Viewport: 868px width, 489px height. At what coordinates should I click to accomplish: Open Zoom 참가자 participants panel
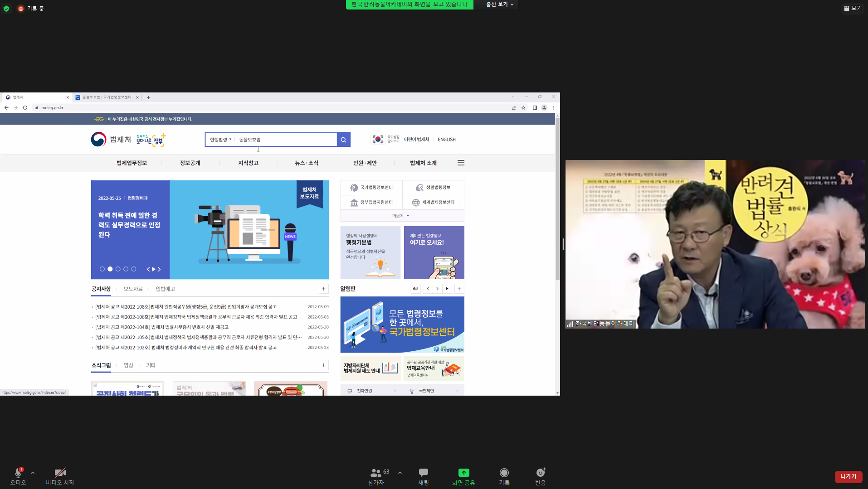click(376, 477)
